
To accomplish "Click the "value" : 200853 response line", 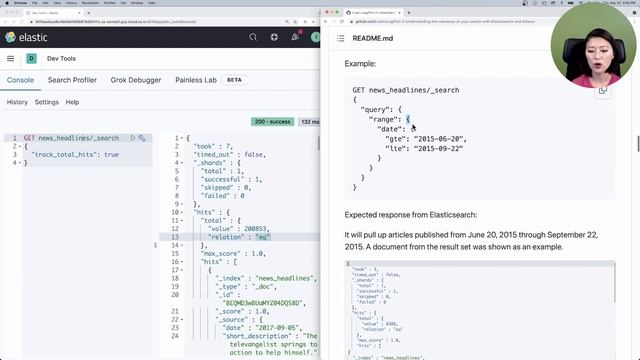I will (239, 229).
